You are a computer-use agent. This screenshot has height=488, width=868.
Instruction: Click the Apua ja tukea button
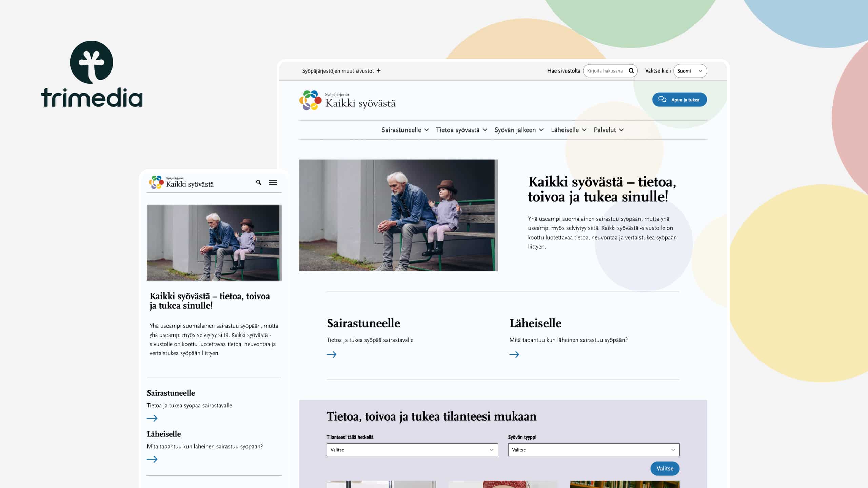[679, 100]
